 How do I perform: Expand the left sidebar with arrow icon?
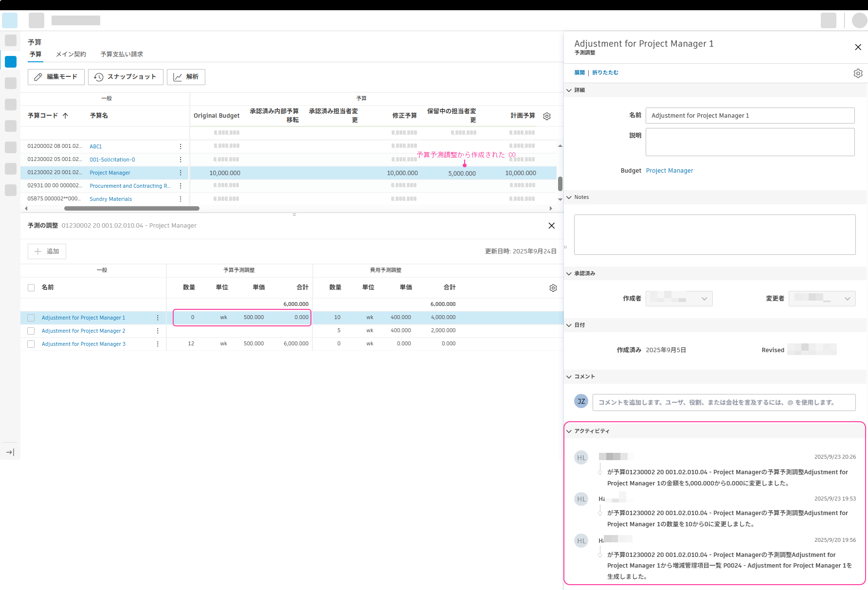tap(10, 452)
